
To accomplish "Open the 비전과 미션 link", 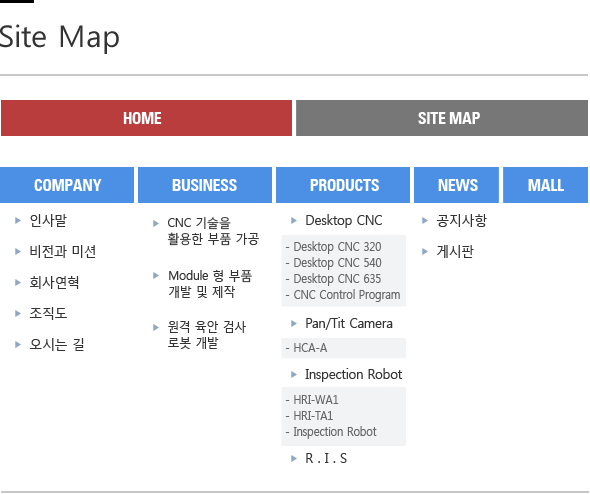I will point(63,251).
